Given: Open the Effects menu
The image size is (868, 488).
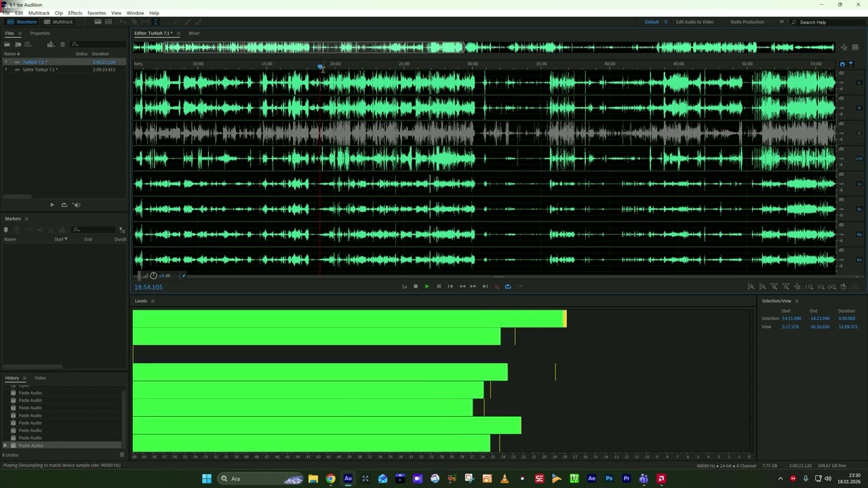Looking at the screenshot, I should (x=75, y=13).
